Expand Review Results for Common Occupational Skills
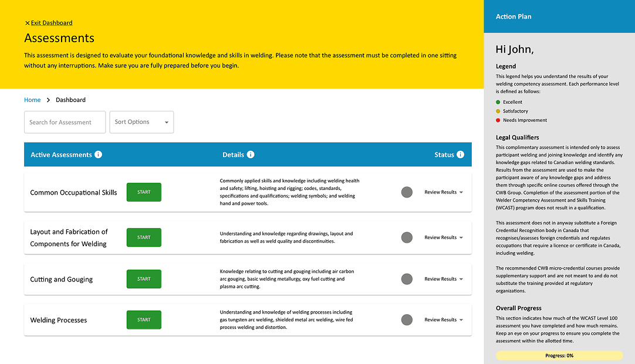 click(x=444, y=192)
